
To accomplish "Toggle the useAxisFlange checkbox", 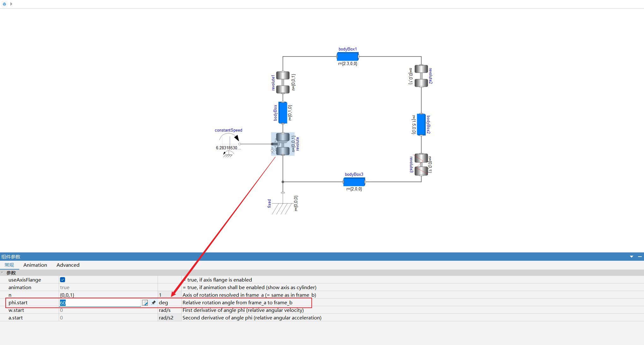I will tap(63, 280).
